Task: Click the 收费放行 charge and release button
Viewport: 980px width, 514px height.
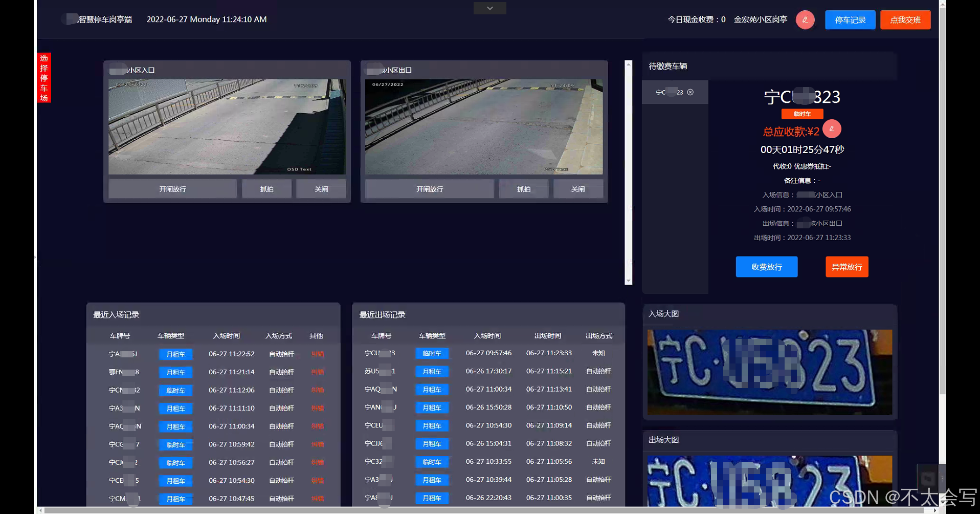Action: [x=767, y=267]
